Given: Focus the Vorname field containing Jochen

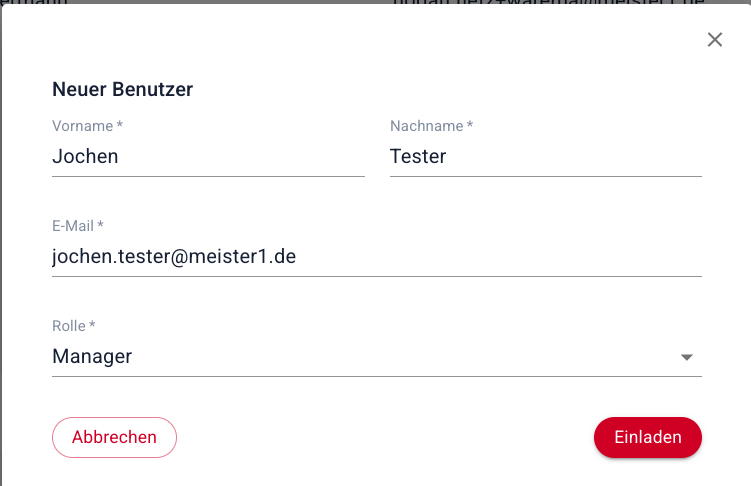Looking at the screenshot, I should click(208, 156).
